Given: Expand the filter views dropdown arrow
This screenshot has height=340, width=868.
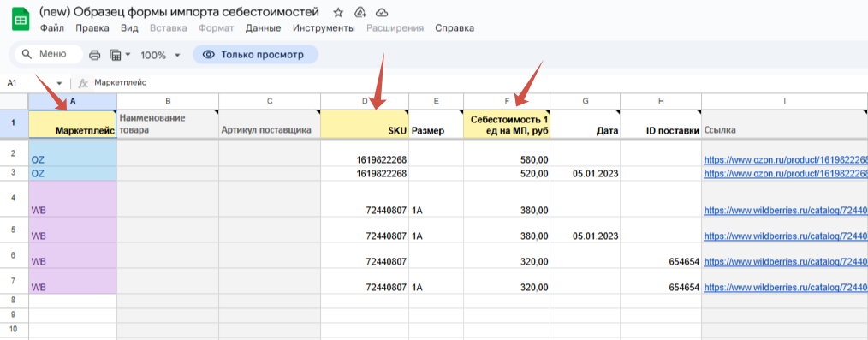Looking at the screenshot, I should (128, 55).
